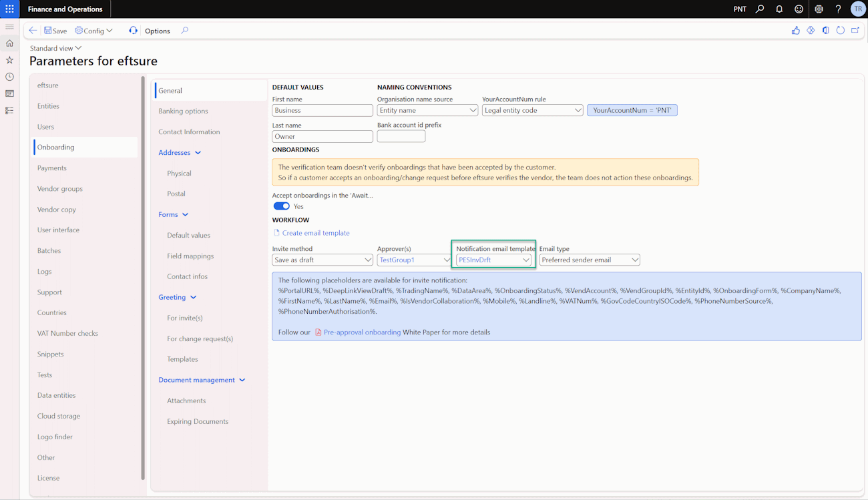Open the Settings gear in header
Screen dimensions: 868x500
[x=819, y=9]
